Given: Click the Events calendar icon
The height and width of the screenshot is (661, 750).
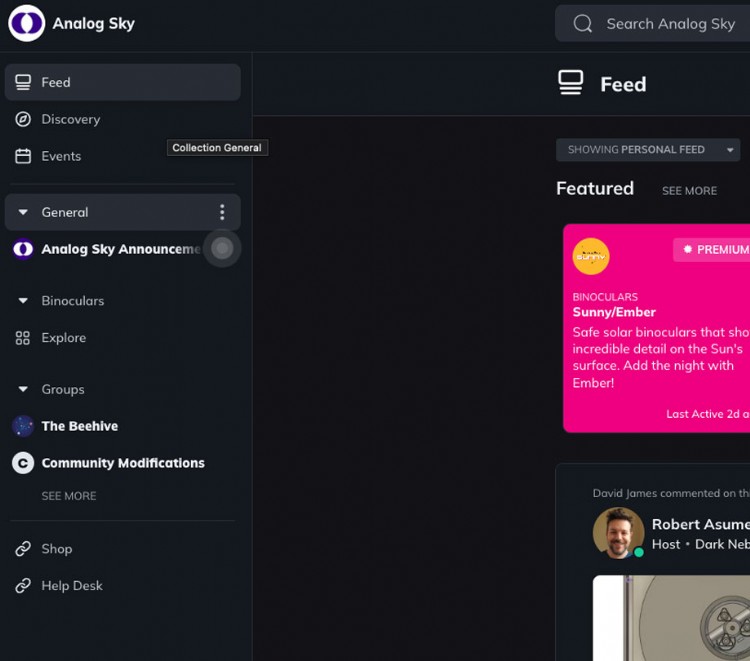Looking at the screenshot, I should [23, 156].
